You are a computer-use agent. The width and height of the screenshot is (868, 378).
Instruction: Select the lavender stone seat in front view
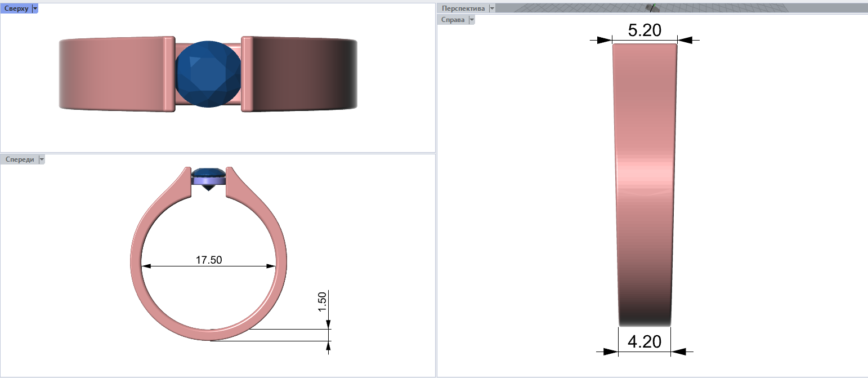(209, 180)
